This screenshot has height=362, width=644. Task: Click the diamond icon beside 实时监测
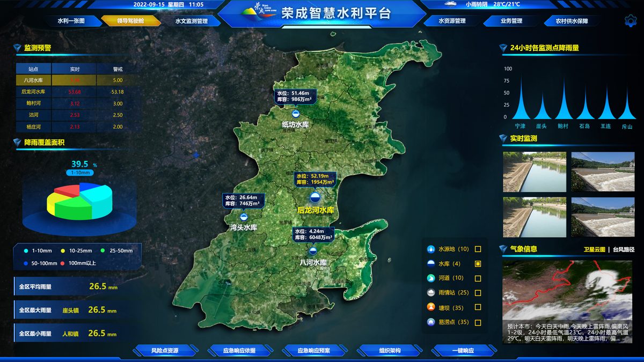[x=503, y=138]
